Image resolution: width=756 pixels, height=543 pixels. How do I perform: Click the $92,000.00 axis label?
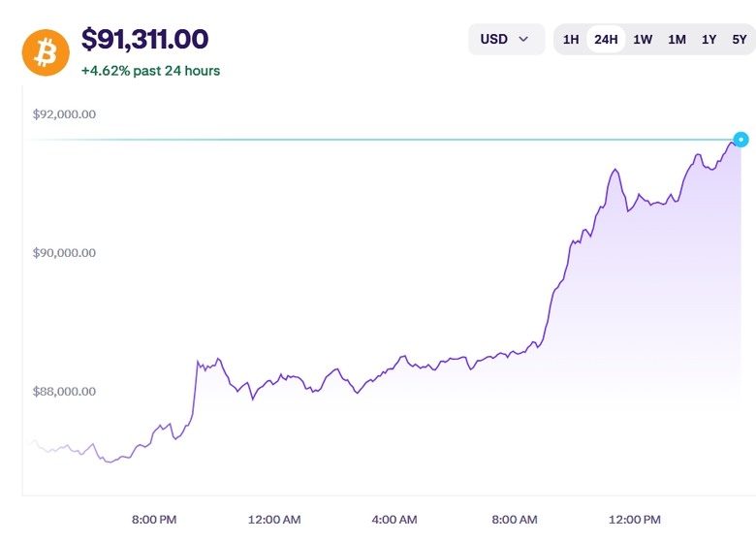point(64,114)
